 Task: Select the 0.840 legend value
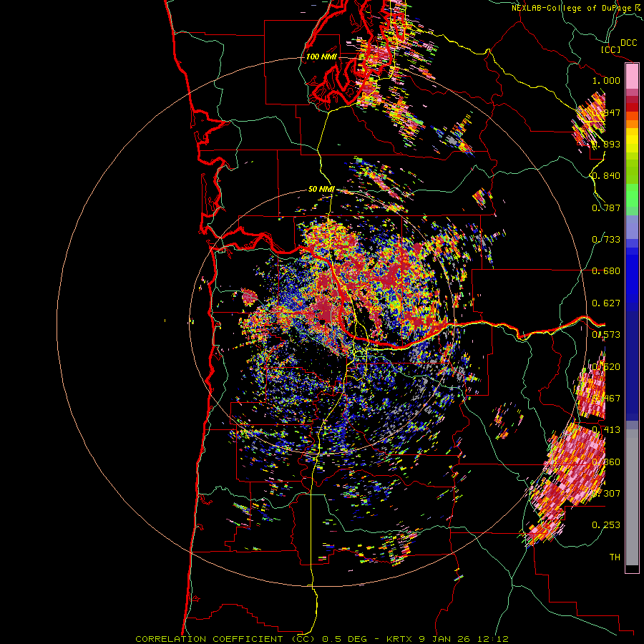click(x=606, y=176)
